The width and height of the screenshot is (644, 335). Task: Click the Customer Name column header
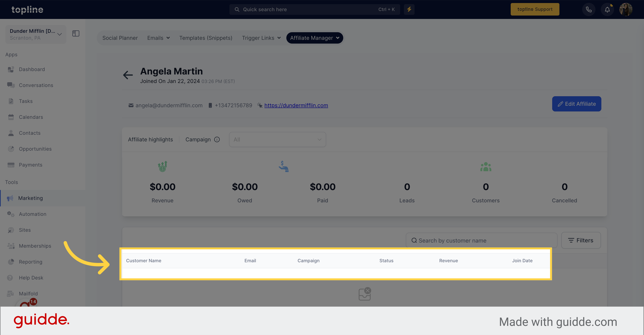point(144,261)
